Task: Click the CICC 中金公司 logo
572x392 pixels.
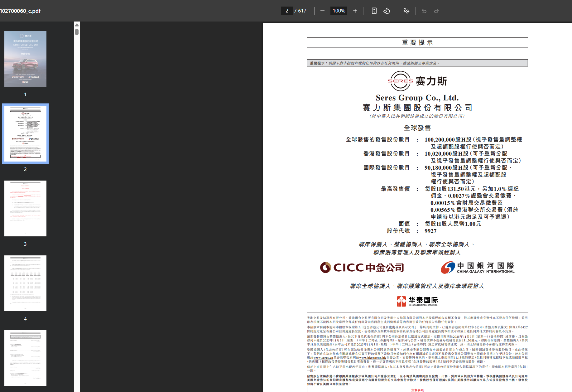Action: coord(362,268)
